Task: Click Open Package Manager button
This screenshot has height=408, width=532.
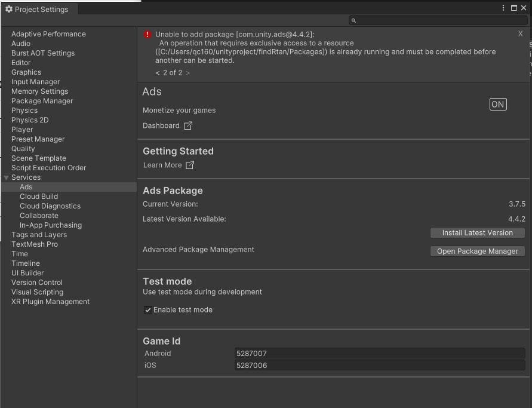Action: pos(478,251)
